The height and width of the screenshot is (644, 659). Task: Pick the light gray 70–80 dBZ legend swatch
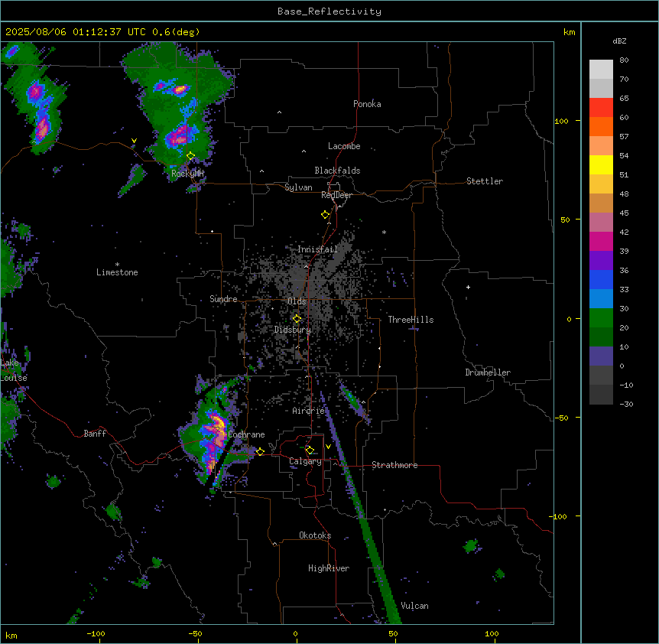(x=601, y=70)
